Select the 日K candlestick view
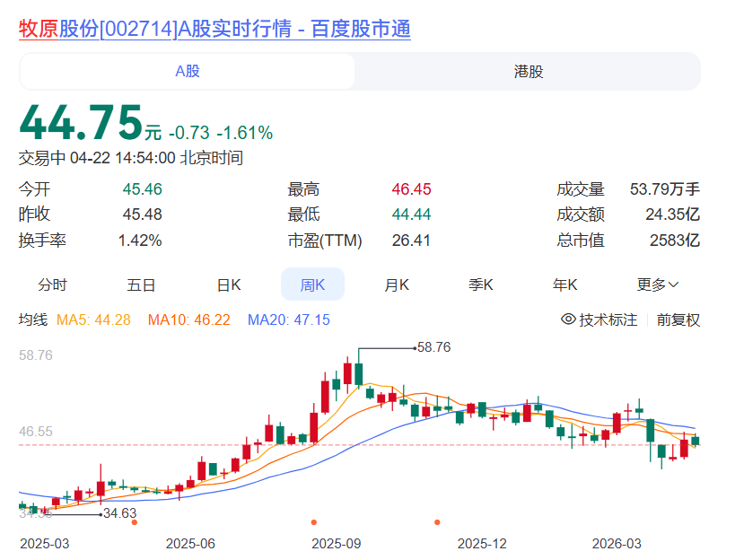744x560 pixels. click(x=229, y=284)
